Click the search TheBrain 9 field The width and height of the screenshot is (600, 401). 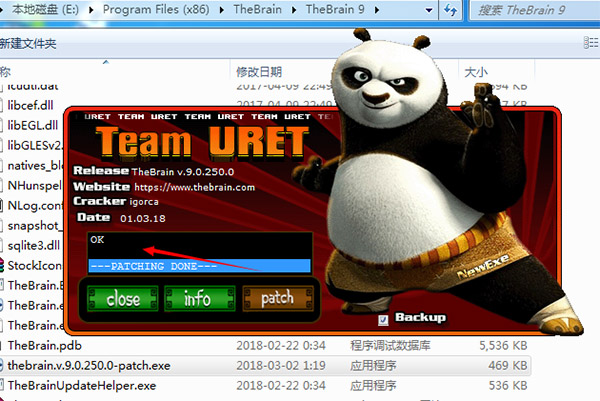click(x=536, y=10)
